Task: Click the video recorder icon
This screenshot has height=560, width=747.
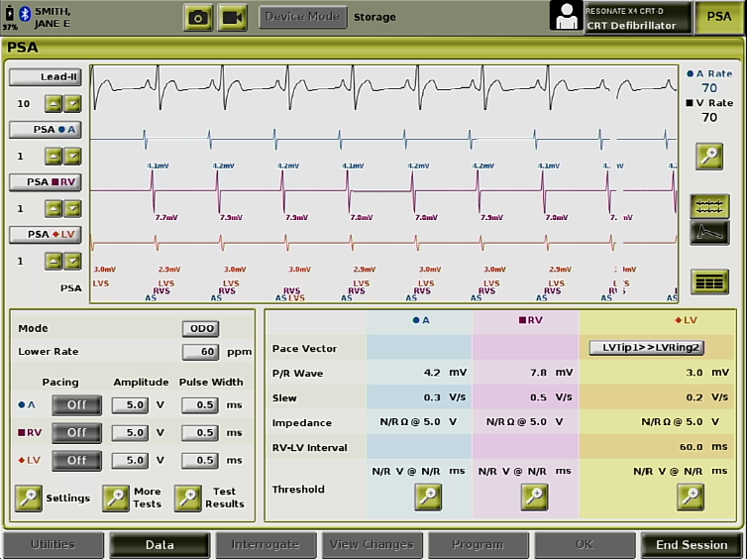Action: pyautogui.click(x=233, y=17)
